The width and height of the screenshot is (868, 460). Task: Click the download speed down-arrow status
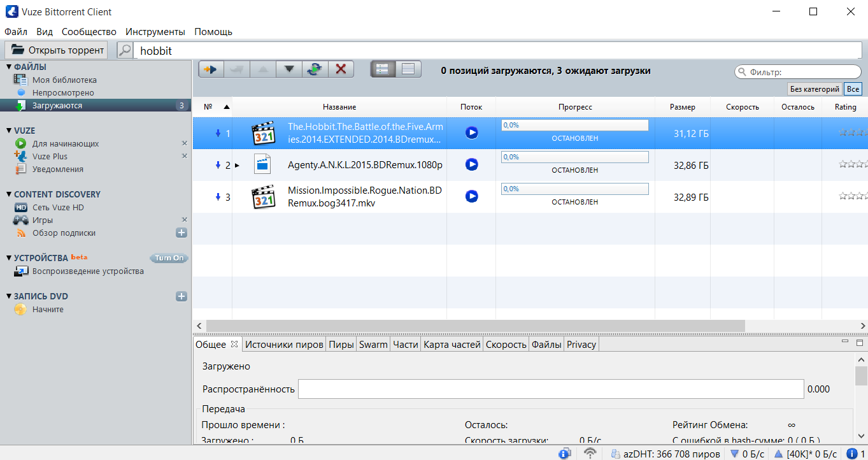click(747, 454)
